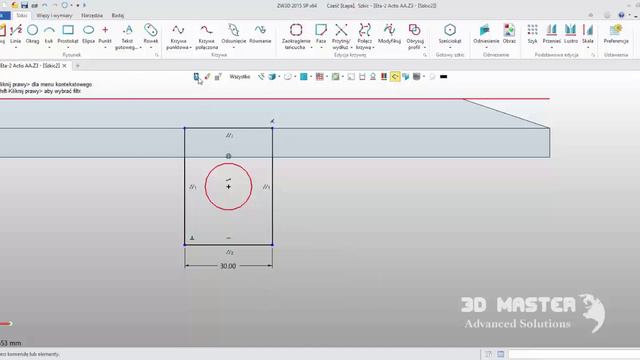Viewport: 640px width, 360px height.
Task: Select the Linia (line) tool
Action: [x=16, y=33]
